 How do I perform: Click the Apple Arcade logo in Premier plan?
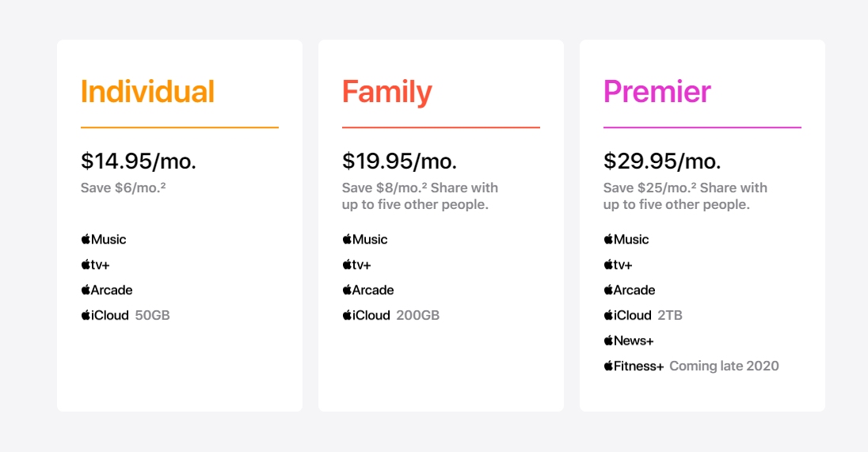(630, 290)
